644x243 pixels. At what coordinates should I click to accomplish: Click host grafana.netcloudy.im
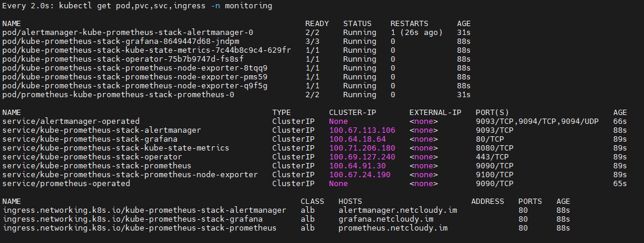[x=386, y=219]
